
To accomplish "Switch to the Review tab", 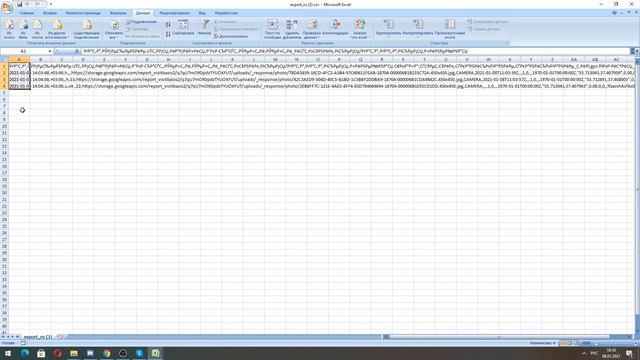I will point(175,13).
